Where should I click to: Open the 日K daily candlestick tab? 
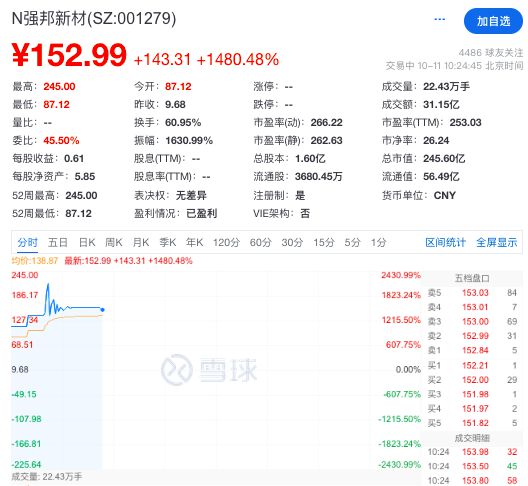tap(87, 242)
